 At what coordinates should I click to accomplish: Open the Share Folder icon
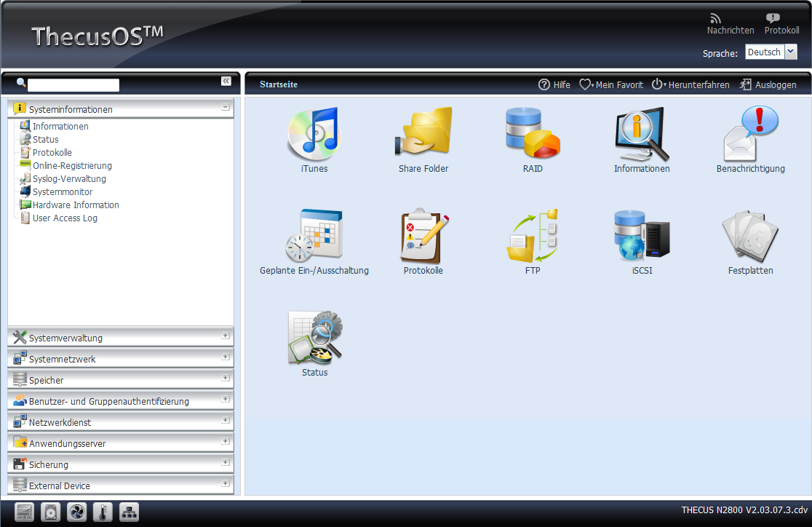pyautogui.click(x=423, y=131)
